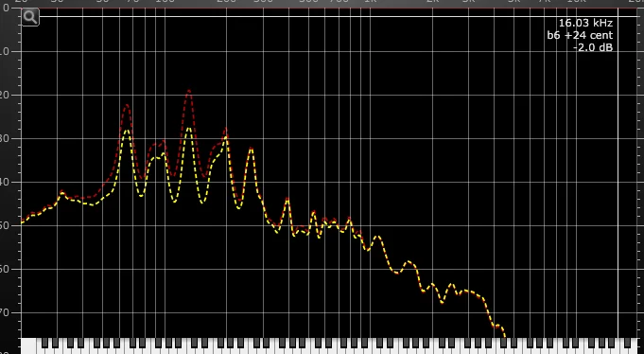The width and height of the screenshot is (644, 354).
Task: Select the "b6 +24 cent" note readout
Action: pyautogui.click(x=580, y=35)
